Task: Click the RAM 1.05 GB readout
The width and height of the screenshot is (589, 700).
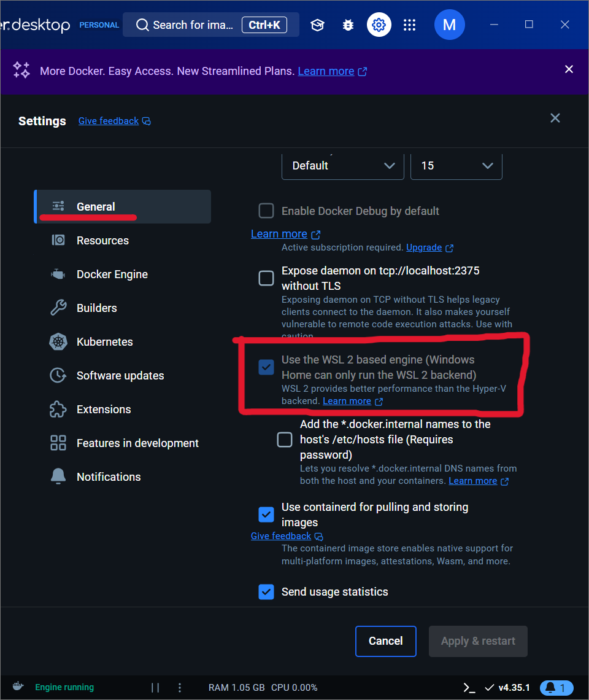Action: tap(236, 688)
